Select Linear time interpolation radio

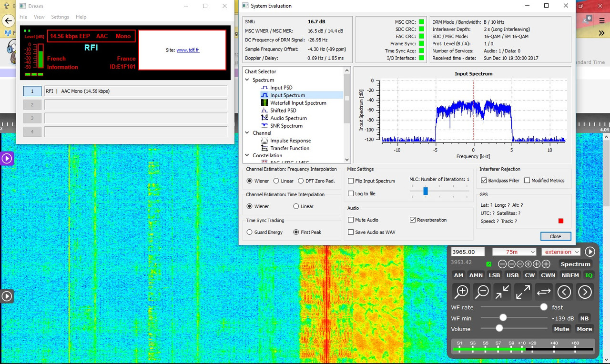296,206
